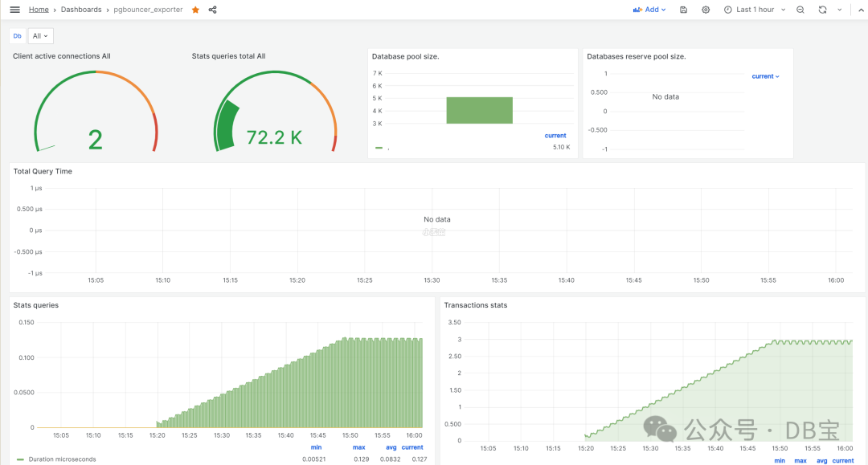Share the dashboard via share icon
Image resolution: width=868 pixels, height=465 pixels.
click(x=212, y=10)
